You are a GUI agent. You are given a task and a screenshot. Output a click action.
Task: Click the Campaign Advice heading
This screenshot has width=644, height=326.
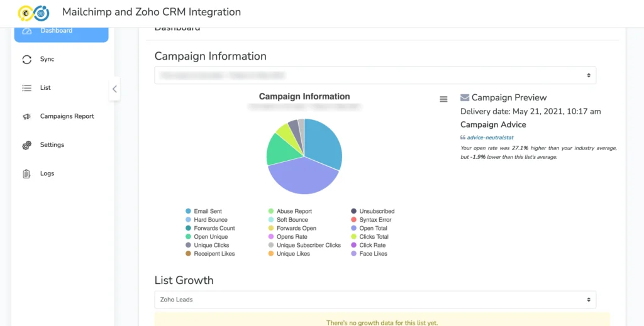[x=493, y=124]
